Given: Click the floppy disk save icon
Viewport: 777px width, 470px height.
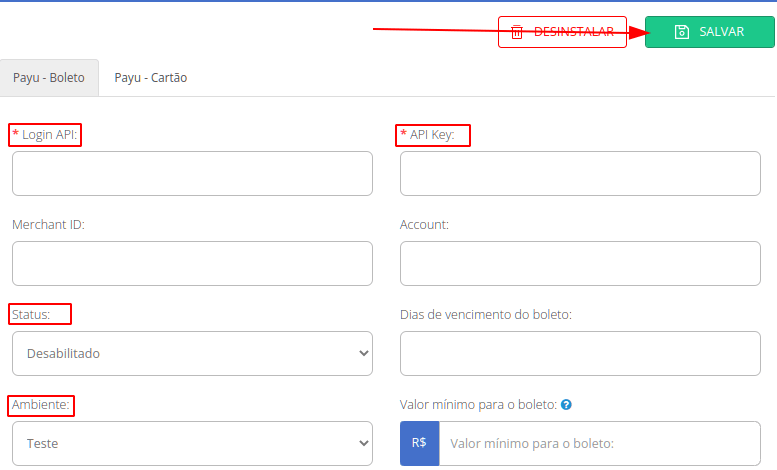Looking at the screenshot, I should click(682, 32).
